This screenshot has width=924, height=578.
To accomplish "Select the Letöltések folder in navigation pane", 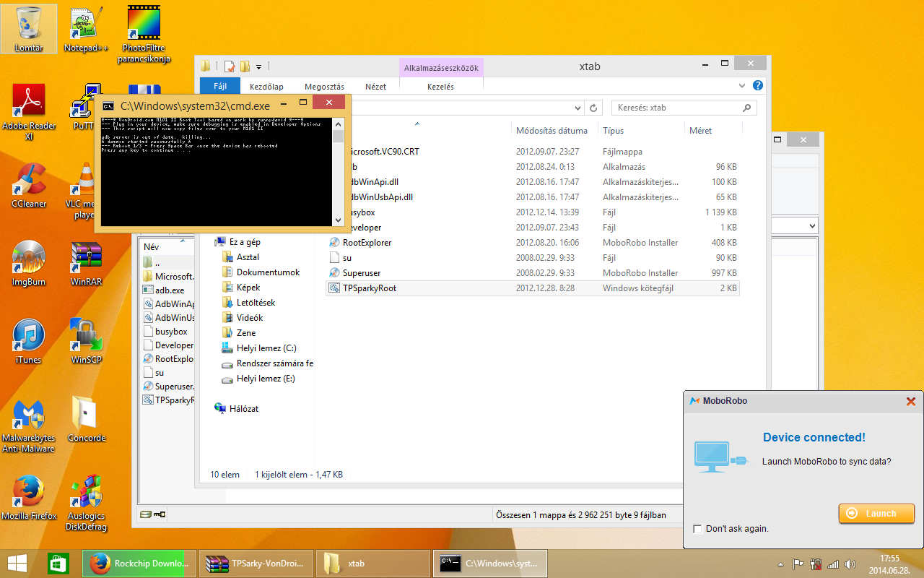I will click(256, 303).
